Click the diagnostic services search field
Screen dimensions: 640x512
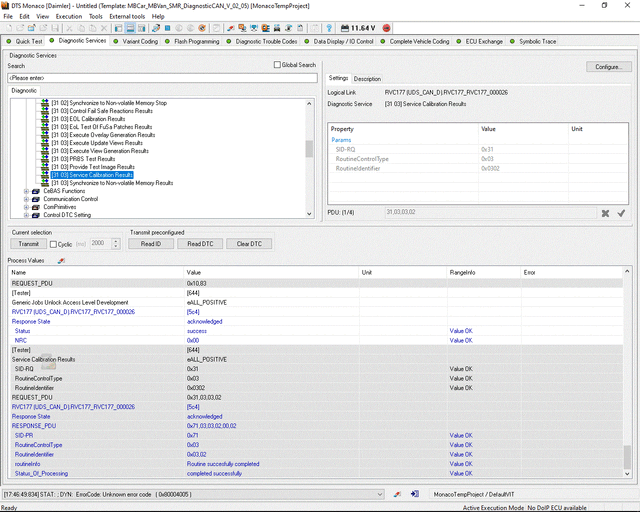pos(162,78)
